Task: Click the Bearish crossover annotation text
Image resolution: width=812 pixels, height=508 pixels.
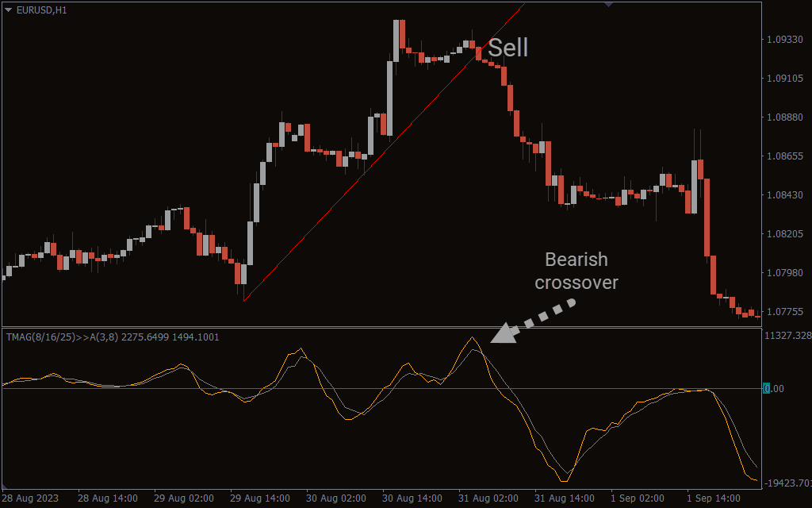Action: click(576, 271)
